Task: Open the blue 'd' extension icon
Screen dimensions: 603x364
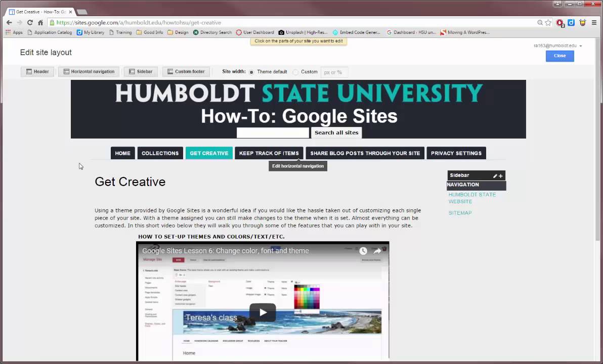Action: coord(571,23)
